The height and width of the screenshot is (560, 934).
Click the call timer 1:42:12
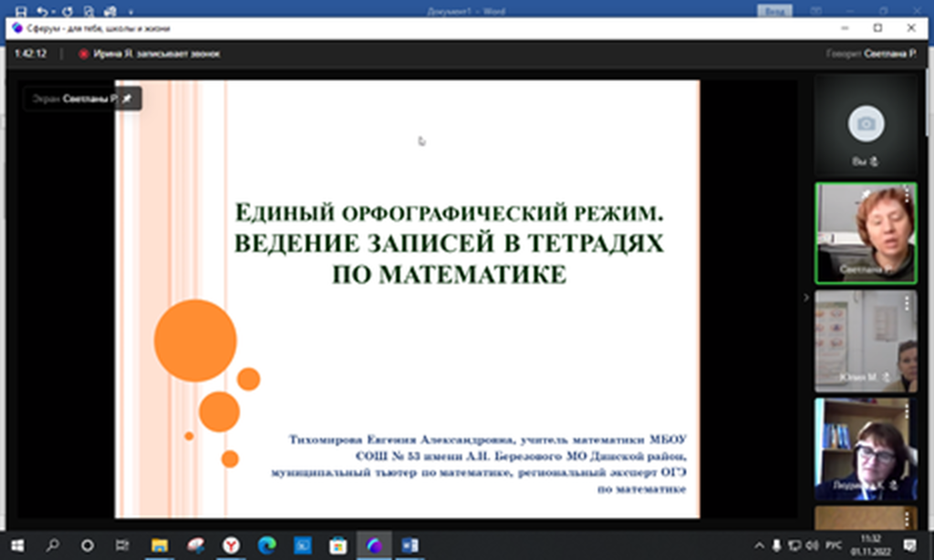coord(30,54)
